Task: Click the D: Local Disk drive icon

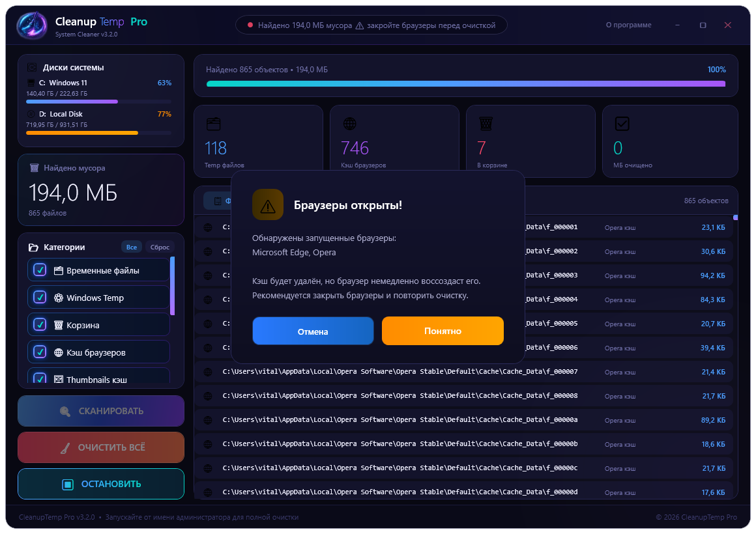Action: pos(31,114)
